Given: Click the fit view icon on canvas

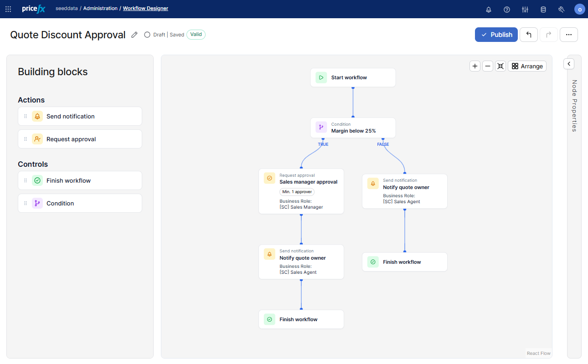Looking at the screenshot, I should point(500,66).
